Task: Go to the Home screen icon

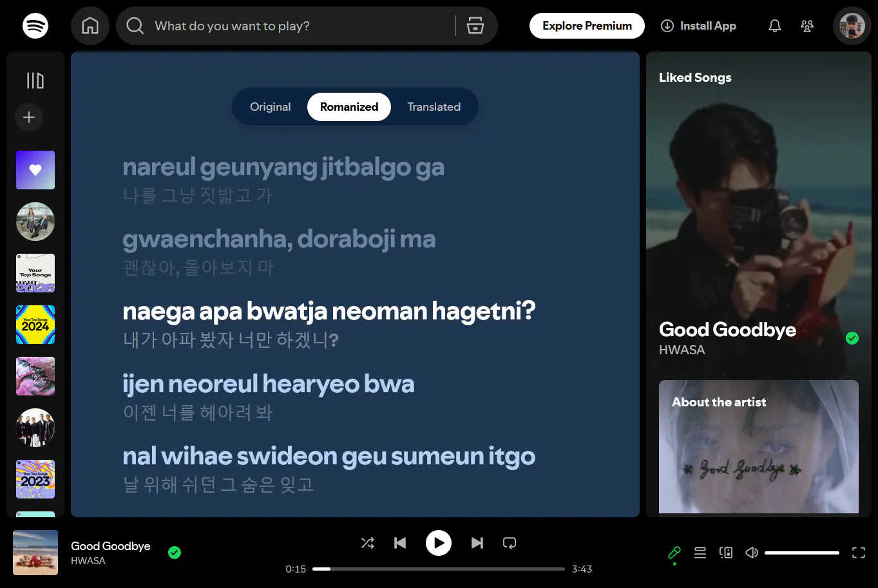Action: click(x=90, y=26)
